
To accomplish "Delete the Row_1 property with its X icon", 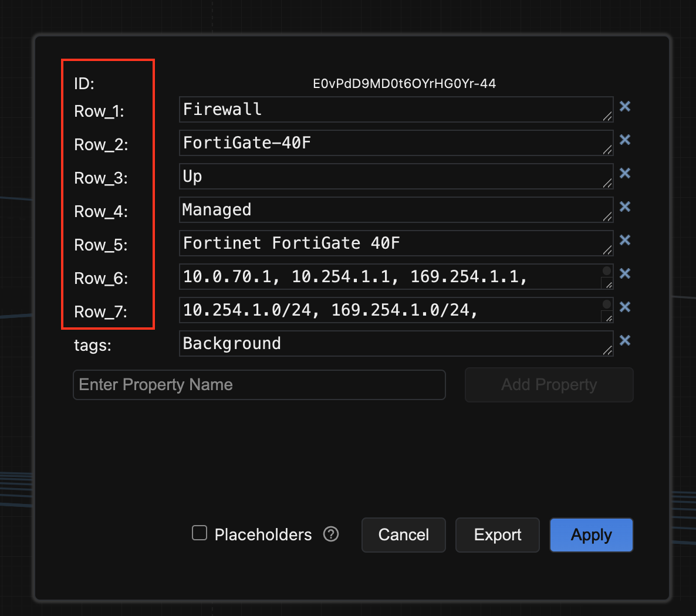I will tap(625, 106).
